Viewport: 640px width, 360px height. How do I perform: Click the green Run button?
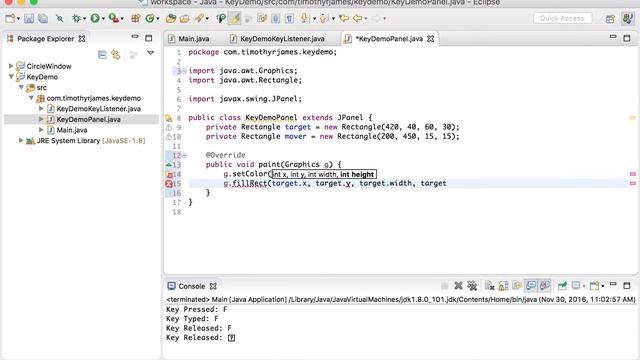coord(95,18)
